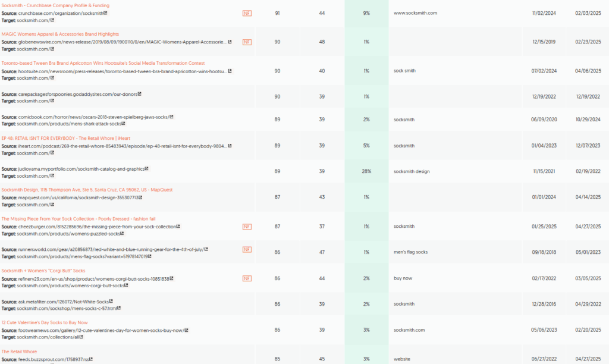Image resolution: width=609 pixels, height=364 pixels.
Task: Select anchor text 'men's flag socks'
Action: click(410, 252)
